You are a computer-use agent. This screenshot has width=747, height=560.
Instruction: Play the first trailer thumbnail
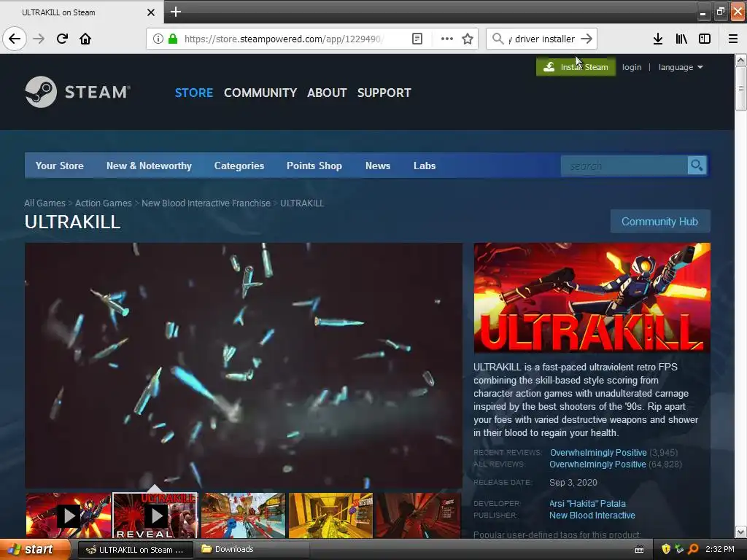(69, 516)
